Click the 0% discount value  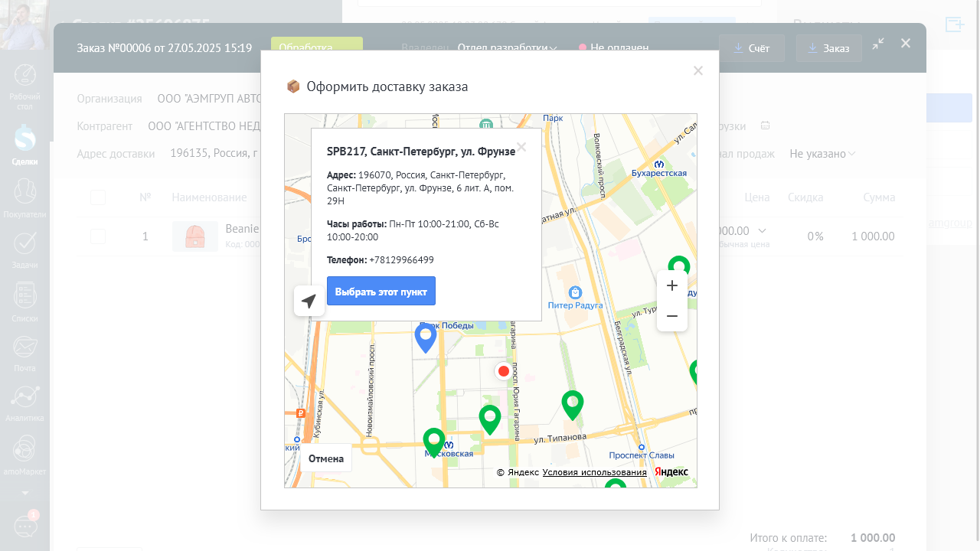[815, 236]
